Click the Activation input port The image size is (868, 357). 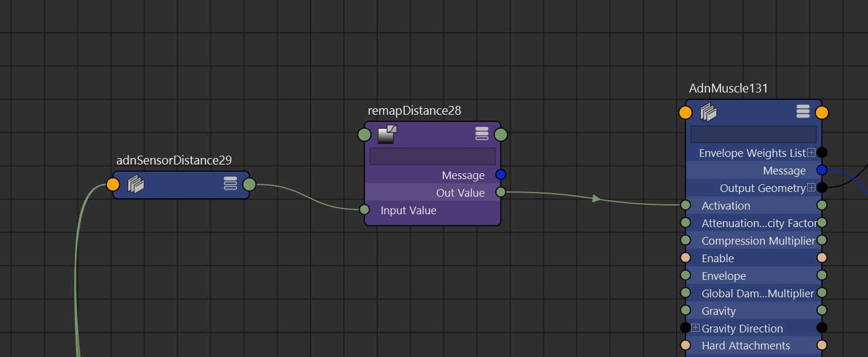tap(686, 205)
